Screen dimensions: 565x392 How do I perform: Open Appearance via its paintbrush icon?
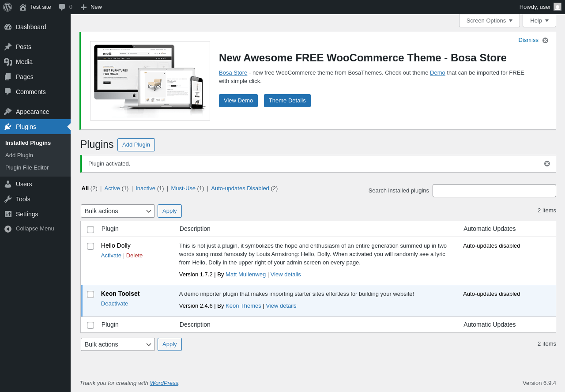(8, 112)
